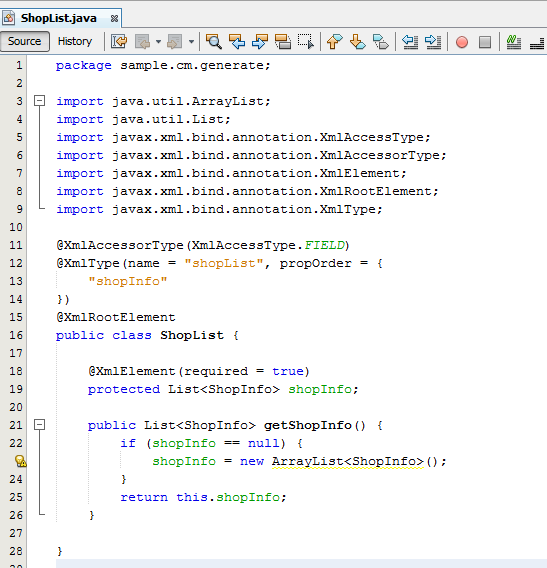
Task: Open Forward navigation dropdown arrow
Action: (191, 42)
